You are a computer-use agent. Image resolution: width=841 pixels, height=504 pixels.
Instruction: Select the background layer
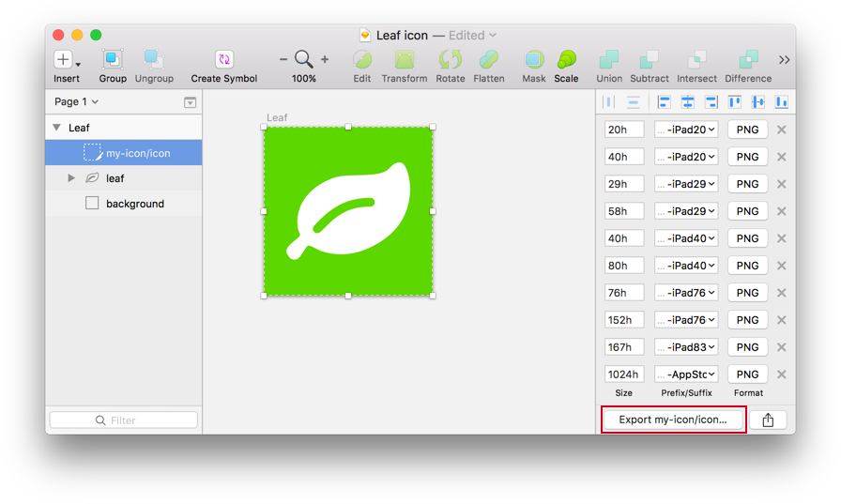click(124, 204)
